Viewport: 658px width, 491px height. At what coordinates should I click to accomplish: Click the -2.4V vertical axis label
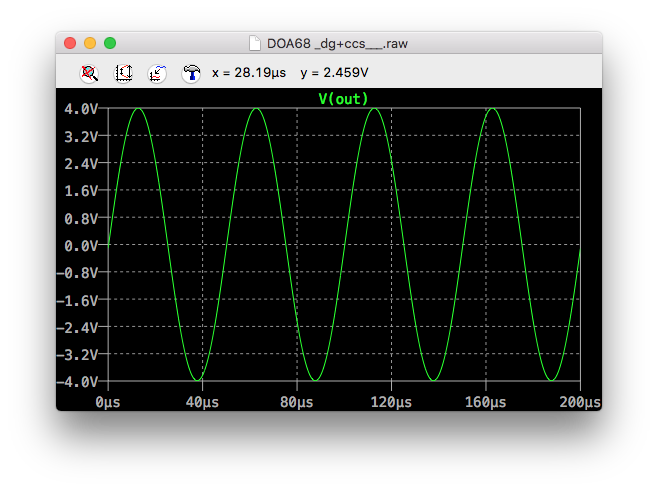77,328
